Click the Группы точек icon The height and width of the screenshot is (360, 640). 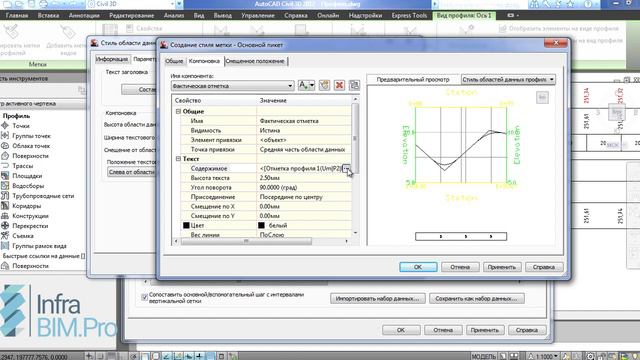pos(5,136)
